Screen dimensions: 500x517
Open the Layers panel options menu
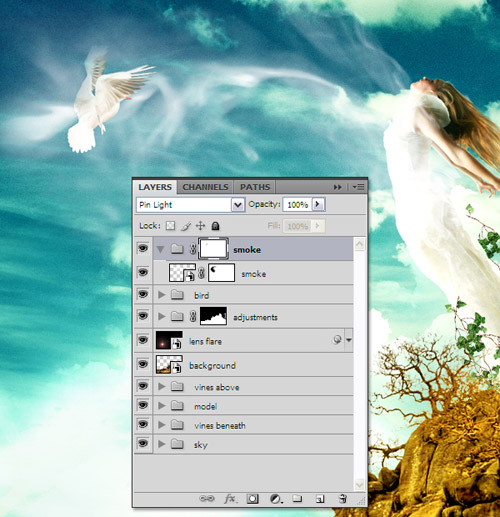point(358,187)
